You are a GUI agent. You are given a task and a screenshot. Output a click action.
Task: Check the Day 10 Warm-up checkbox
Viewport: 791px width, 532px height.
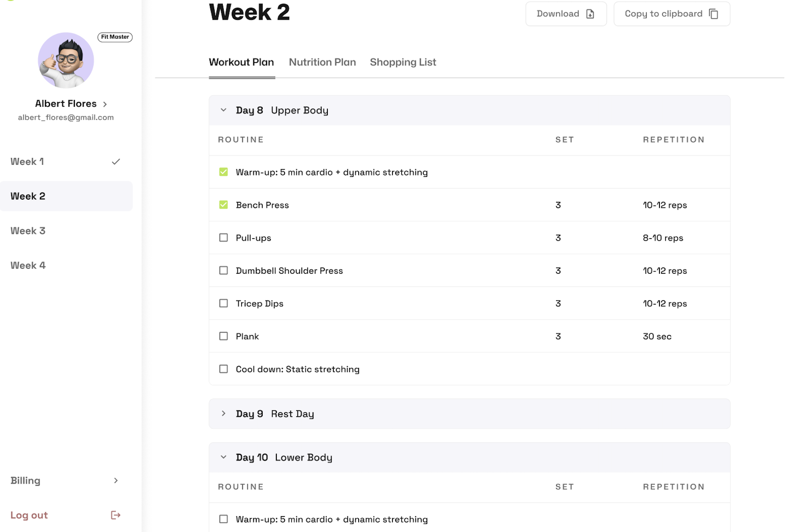click(223, 519)
